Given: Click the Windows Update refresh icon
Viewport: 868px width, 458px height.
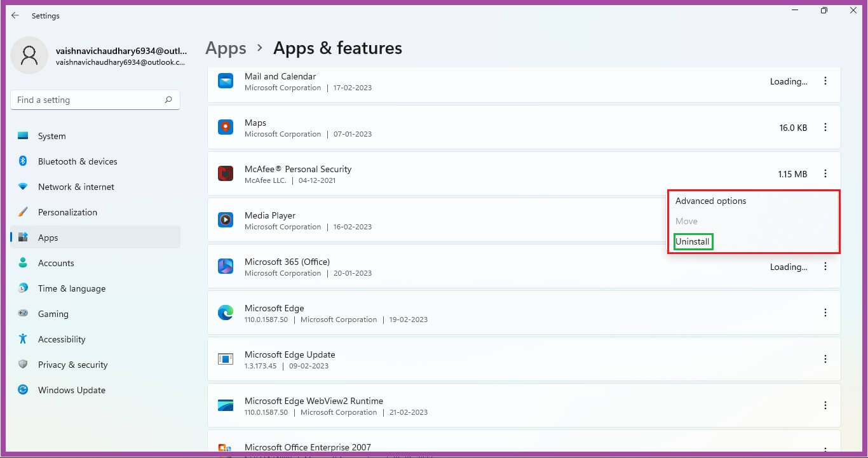Looking at the screenshot, I should 23,389.
